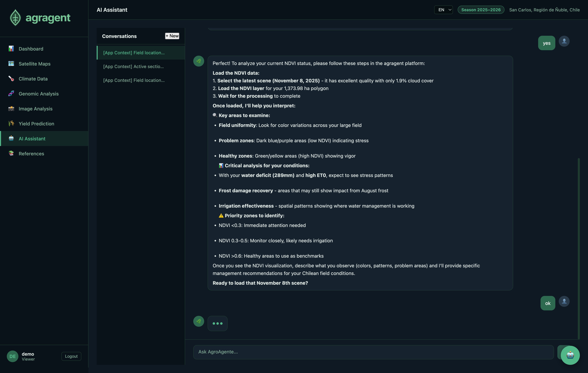Click the agragent leaf logo
The width and height of the screenshot is (588, 373).
click(15, 17)
